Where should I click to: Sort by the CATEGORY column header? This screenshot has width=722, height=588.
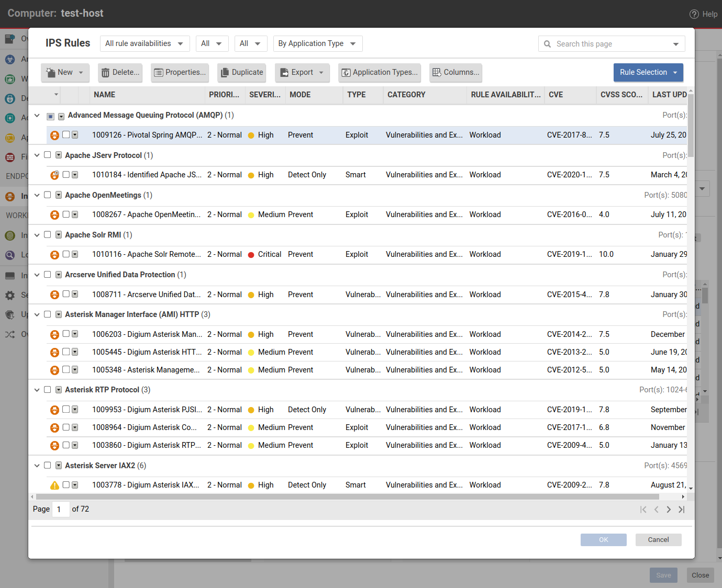(425, 95)
